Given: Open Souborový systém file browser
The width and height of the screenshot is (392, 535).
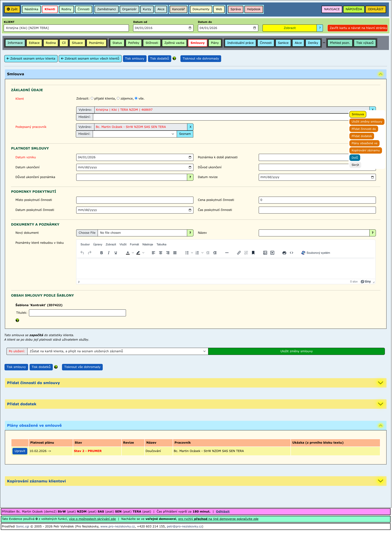Looking at the screenshot, I should coord(316,253).
